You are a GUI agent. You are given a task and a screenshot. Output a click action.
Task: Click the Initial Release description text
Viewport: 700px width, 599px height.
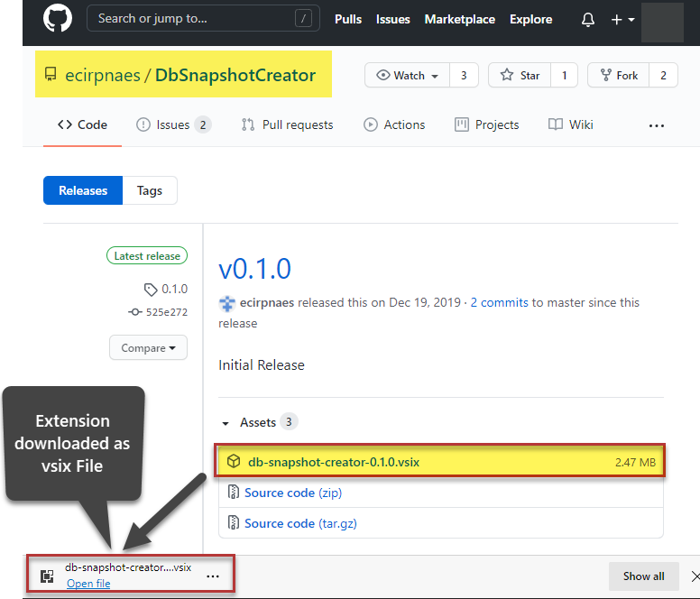click(262, 365)
